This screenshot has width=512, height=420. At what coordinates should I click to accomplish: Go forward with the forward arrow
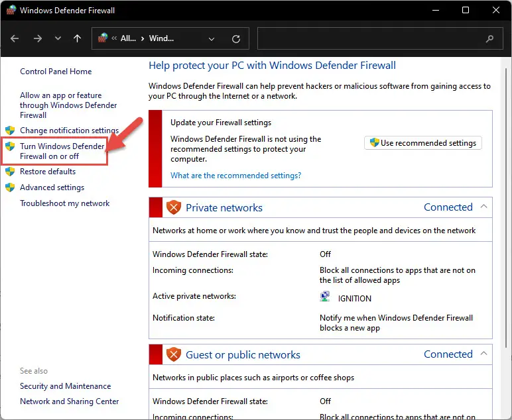coord(38,38)
